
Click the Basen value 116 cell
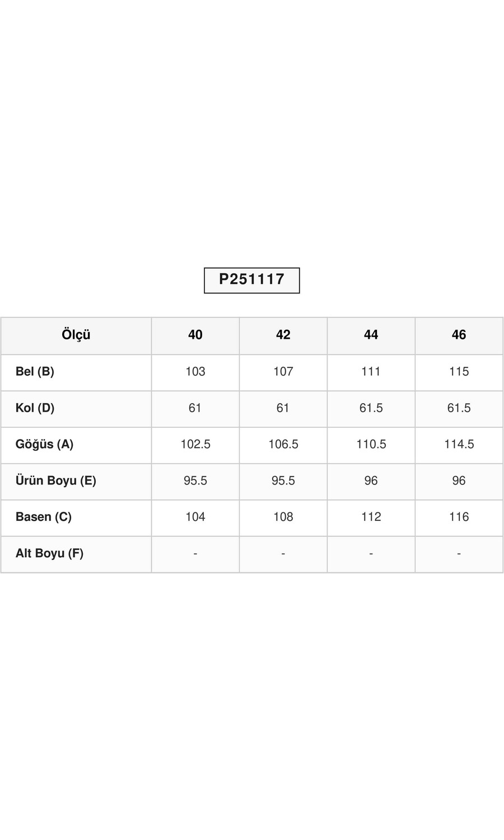[x=459, y=517]
